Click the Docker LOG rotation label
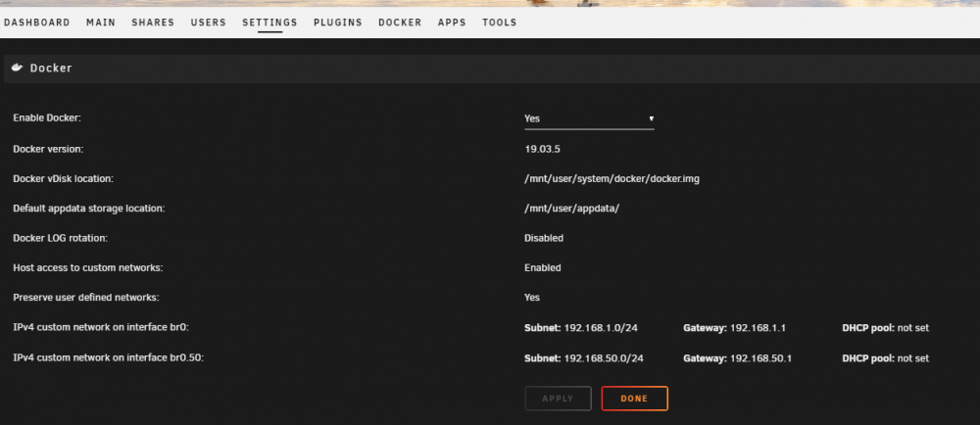The height and width of the screenshot is (425, 980). pyautogui.click(x=60, y=238)
